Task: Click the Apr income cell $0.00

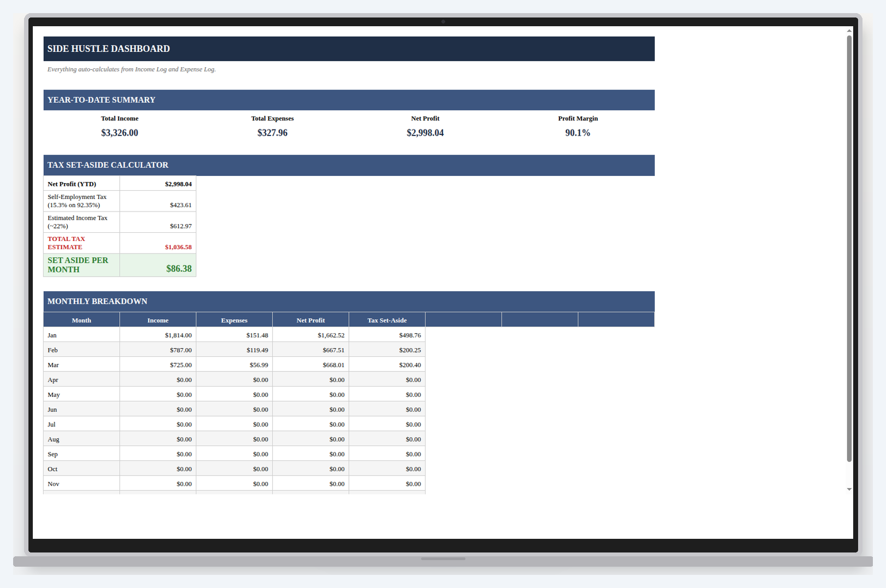Action: point(158,379)
